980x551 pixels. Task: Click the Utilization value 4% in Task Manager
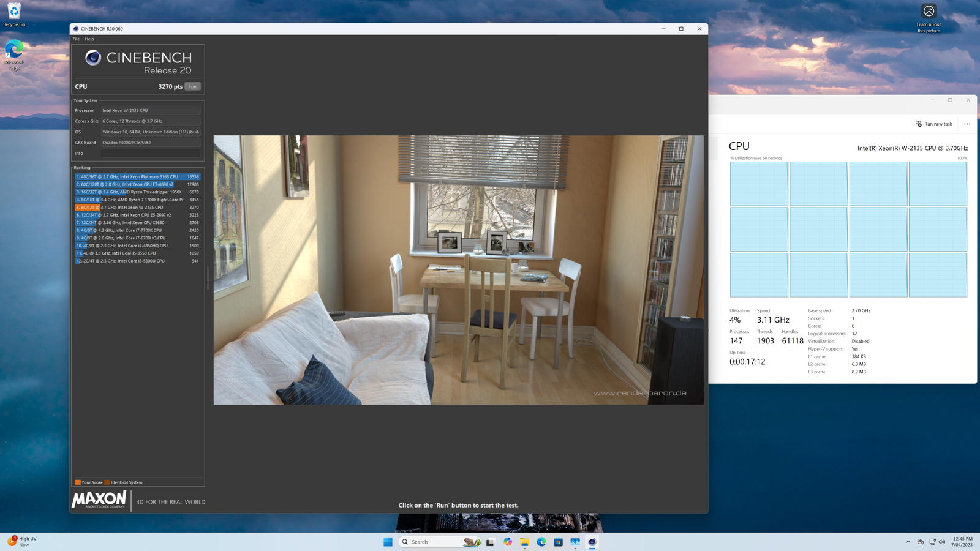pos(735,320)
